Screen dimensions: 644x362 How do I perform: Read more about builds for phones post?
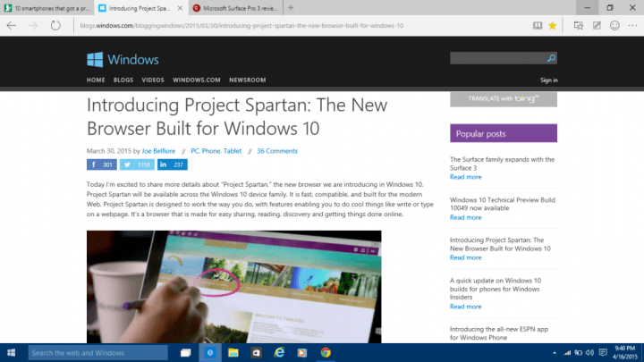(x=466, y=307)
